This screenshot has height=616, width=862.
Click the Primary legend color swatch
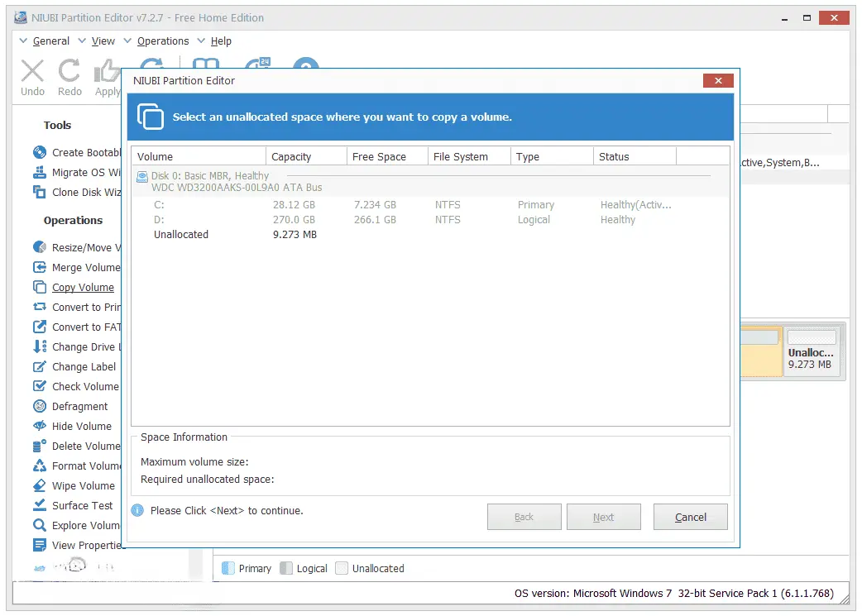tap(227, 568)
